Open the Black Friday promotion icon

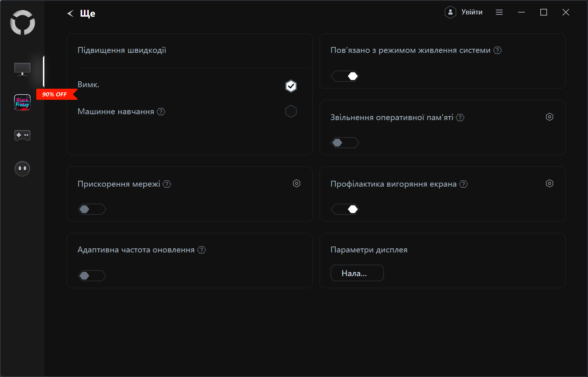coord(22,102)
